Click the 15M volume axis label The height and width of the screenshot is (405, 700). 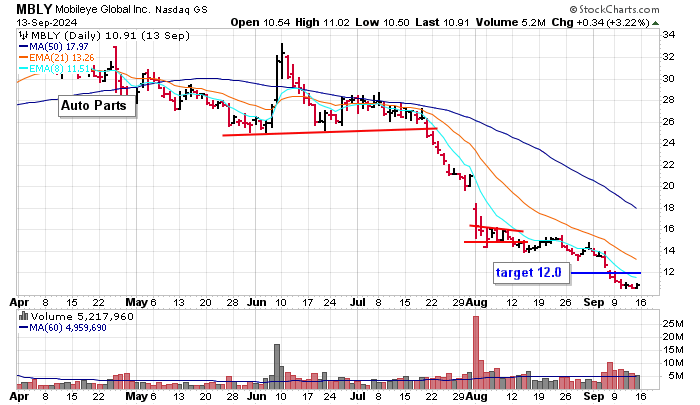[673, 350]
